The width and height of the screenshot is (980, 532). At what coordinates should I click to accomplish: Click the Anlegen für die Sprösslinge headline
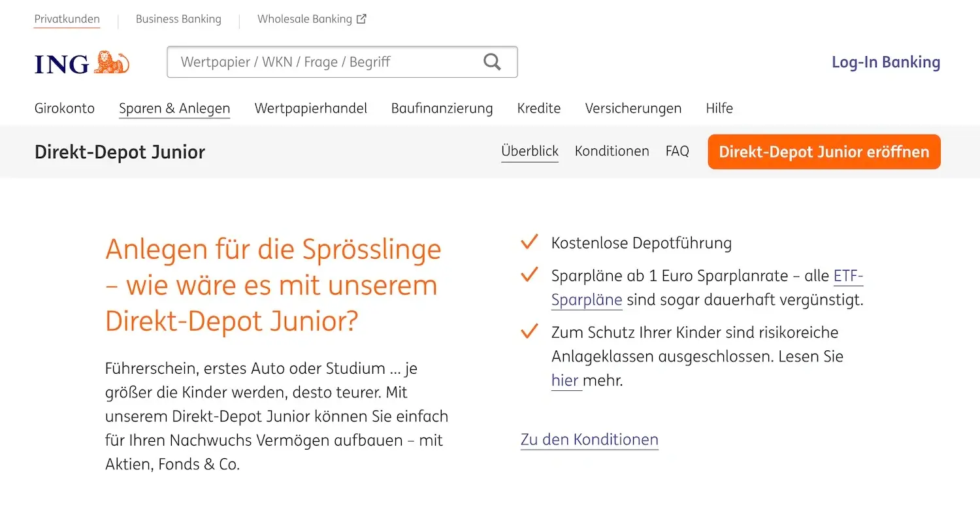pos(273,285)
